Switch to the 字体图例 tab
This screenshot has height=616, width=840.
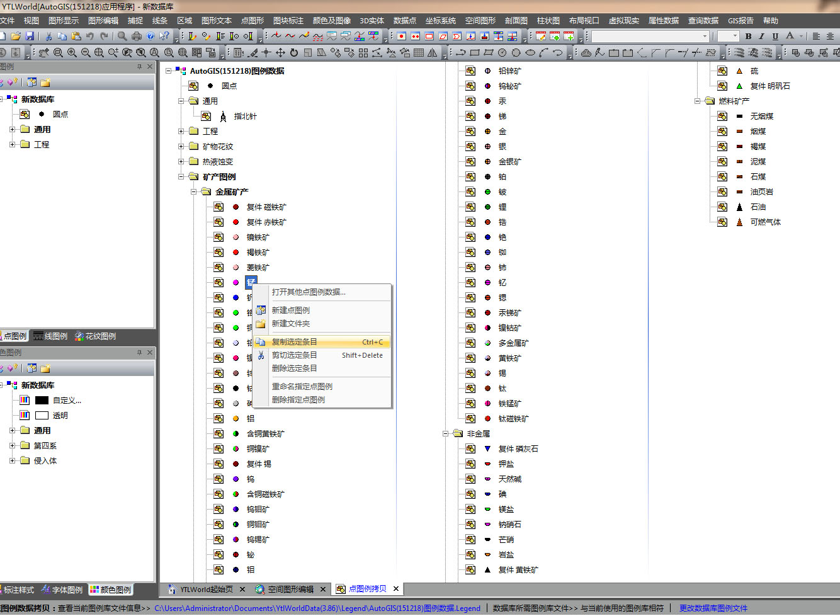62,590
